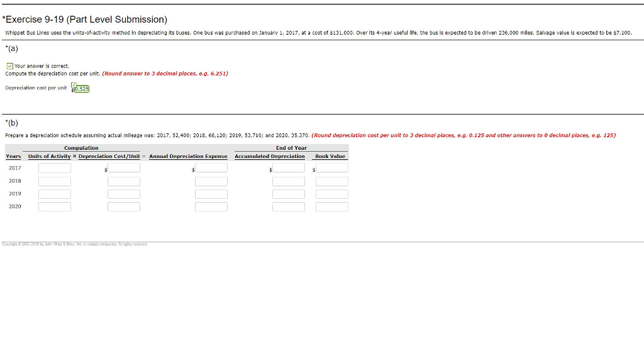The height and width of the screenshot is (338, 644).
Task: Click the 2019 Book Value field
Action: click(x=332, y=194)
